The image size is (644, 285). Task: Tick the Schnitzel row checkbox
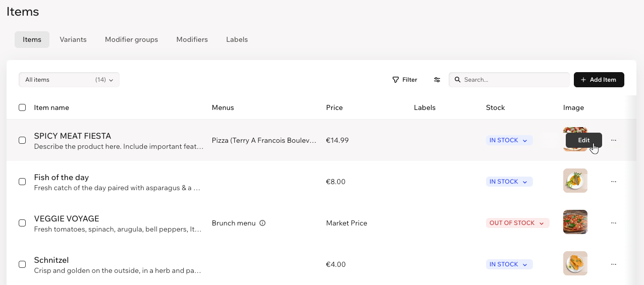(x=22, y=264)
